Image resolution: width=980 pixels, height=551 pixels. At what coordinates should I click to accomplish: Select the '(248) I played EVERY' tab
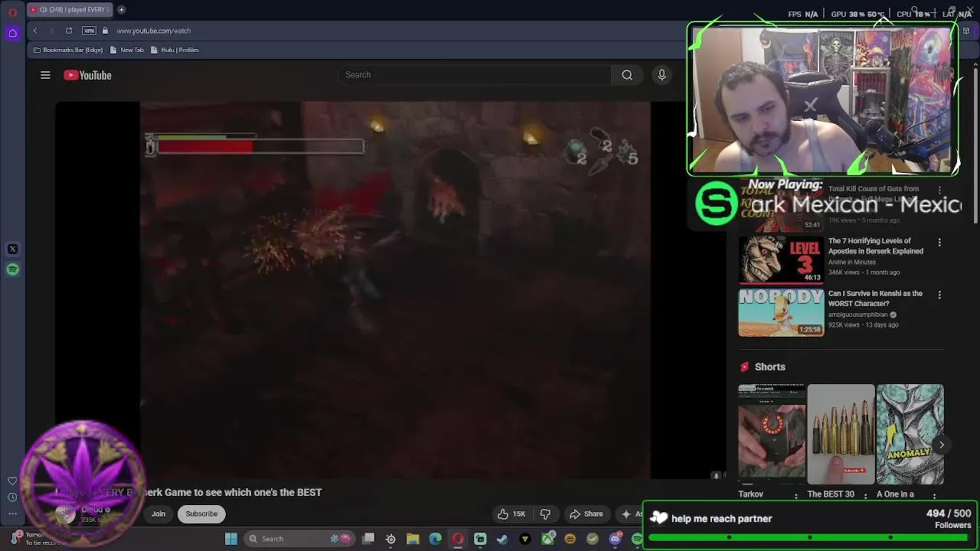point(70,10)
